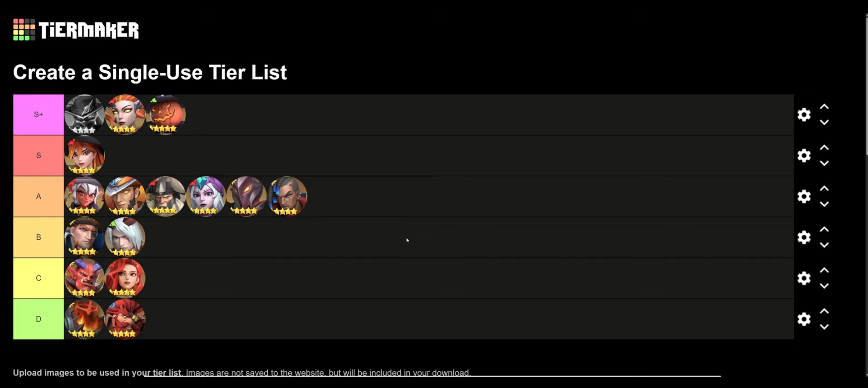The width and height of the screenshot is (868, 388).
Task: Select the red-haired witch portrait in S tier
Action: 84,155
